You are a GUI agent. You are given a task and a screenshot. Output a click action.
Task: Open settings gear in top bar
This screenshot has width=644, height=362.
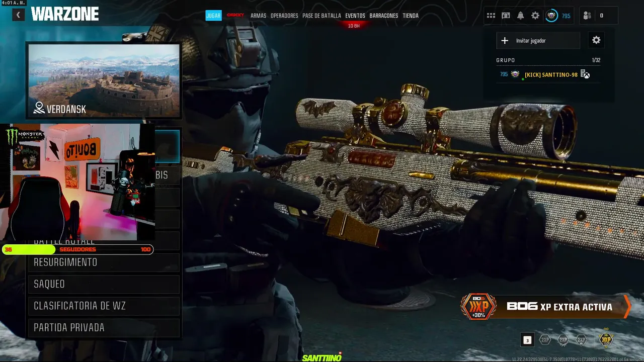[x=535, y=16]
